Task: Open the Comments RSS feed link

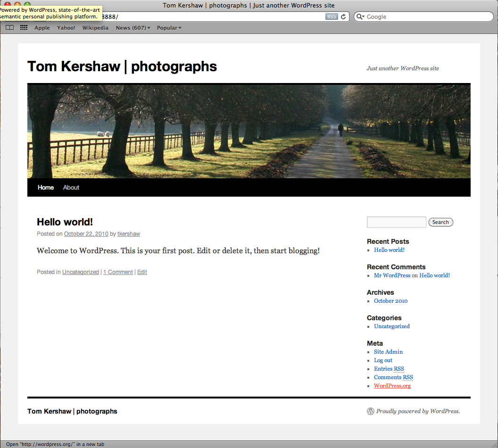Action: [393, 377]
